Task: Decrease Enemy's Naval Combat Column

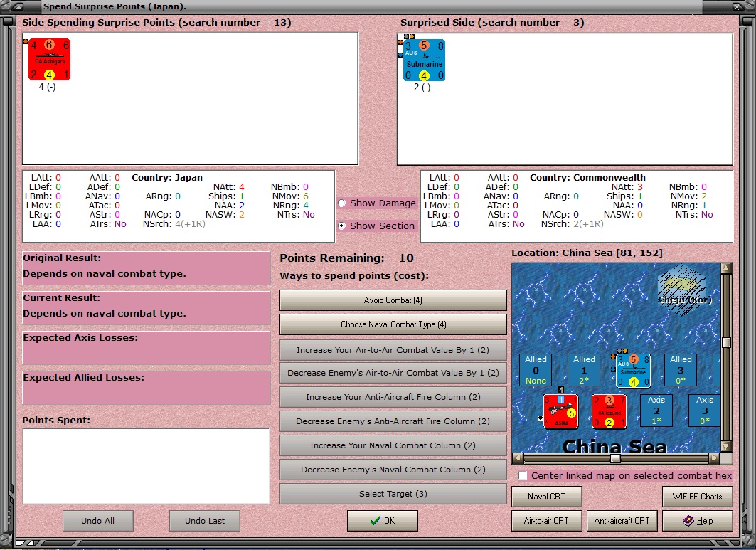Action: [393, 470]
